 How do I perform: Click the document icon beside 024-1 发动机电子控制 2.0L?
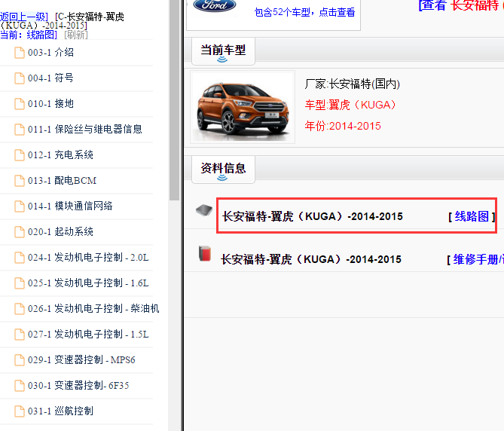(20, 258)
